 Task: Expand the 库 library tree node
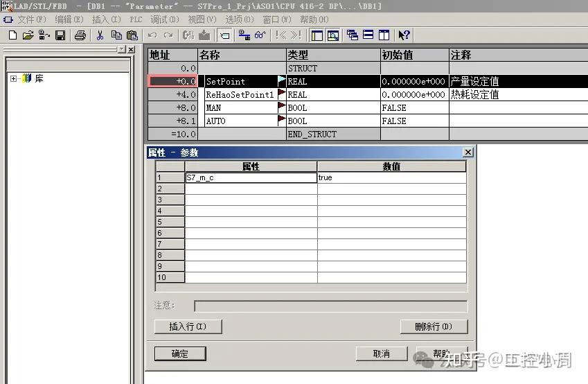13,78
